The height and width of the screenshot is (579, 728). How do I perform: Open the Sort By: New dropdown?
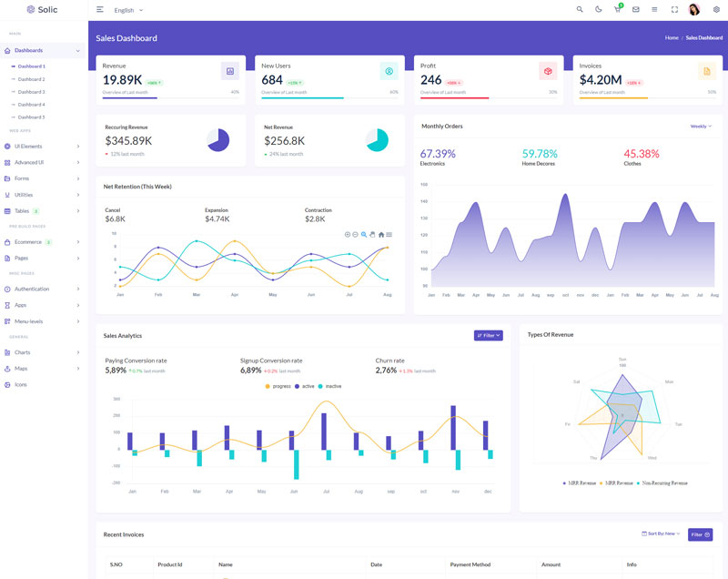(661, 533)
